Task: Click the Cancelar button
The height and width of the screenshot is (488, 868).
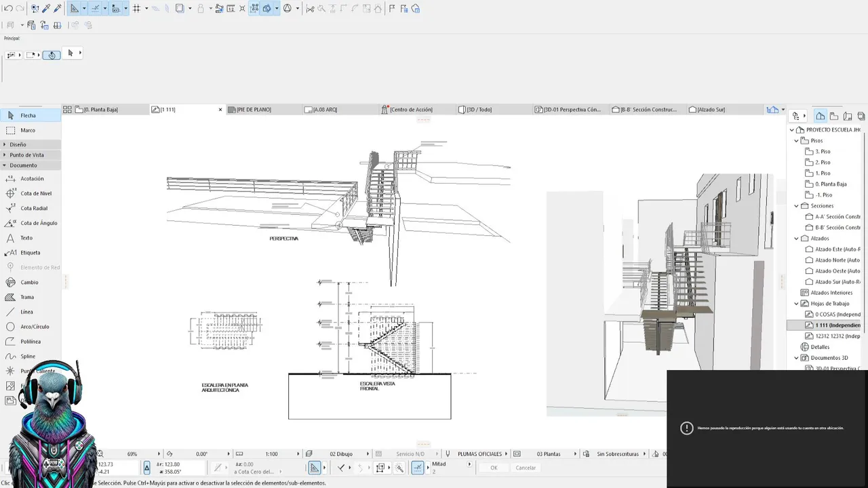Action: coord(526,468)
